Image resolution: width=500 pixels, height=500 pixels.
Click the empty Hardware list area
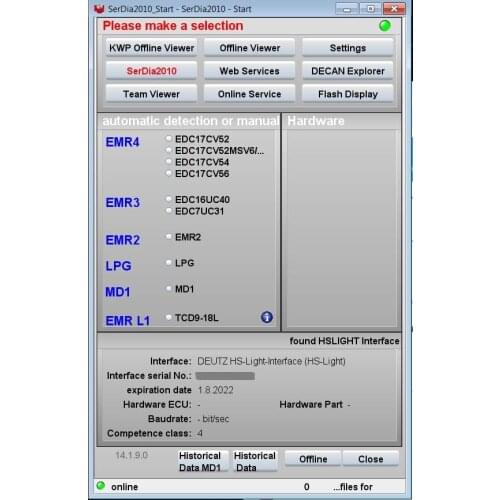pyautogui.click(x=341, y=228)
